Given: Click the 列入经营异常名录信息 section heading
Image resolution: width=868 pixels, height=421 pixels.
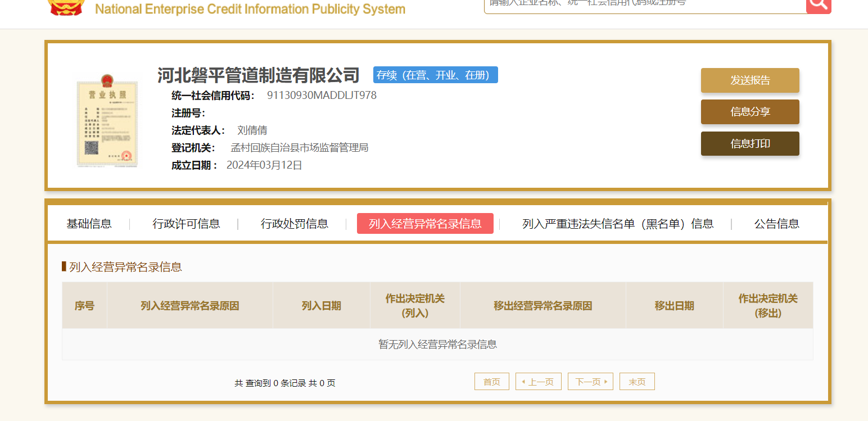Looking at the screenshot, I should click(125, 267).
